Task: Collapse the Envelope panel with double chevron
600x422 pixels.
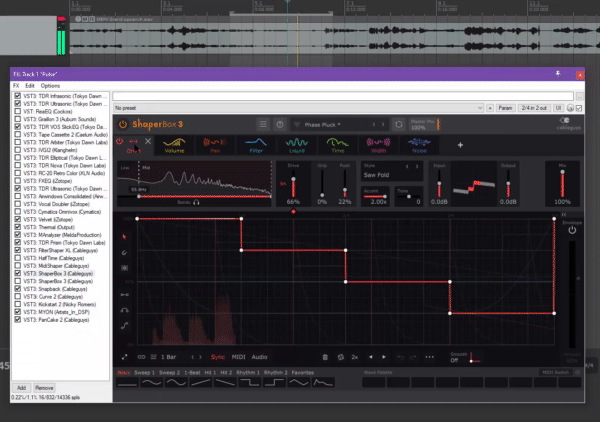Action: click(564, 215)
